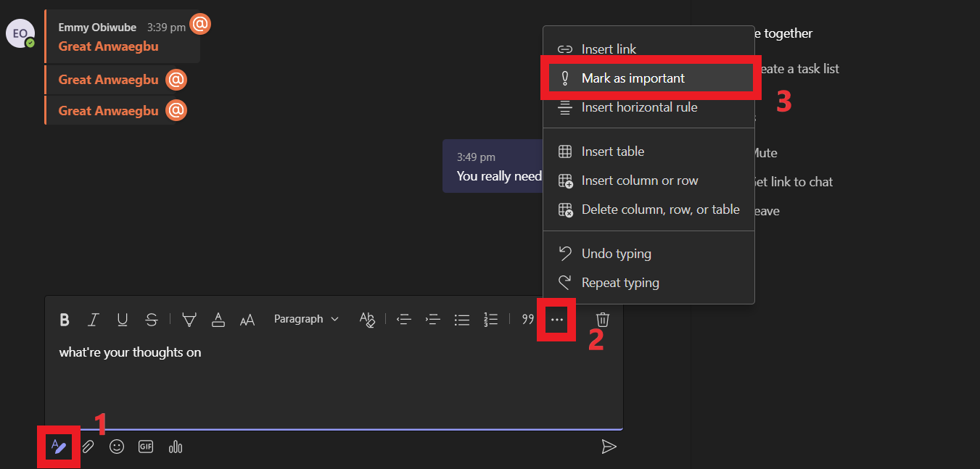Open the emoji picker
This screenshot has width=980, height=469.
click(117, 446)
